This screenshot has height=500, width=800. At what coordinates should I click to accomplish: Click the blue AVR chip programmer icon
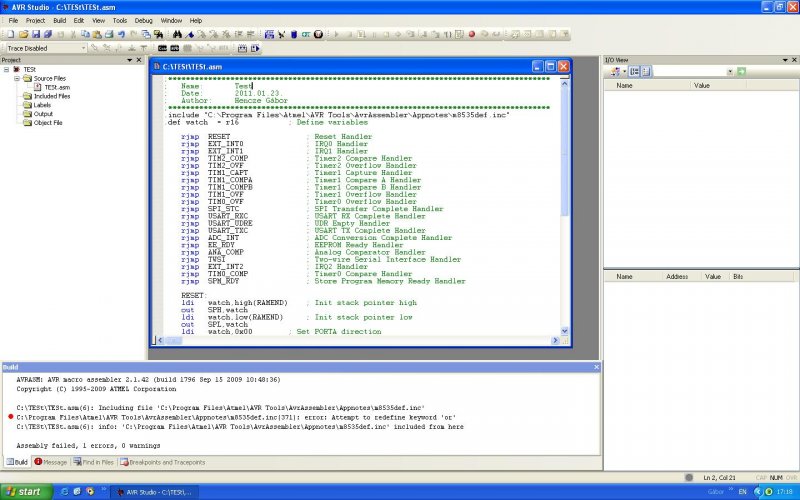(294, 34)
